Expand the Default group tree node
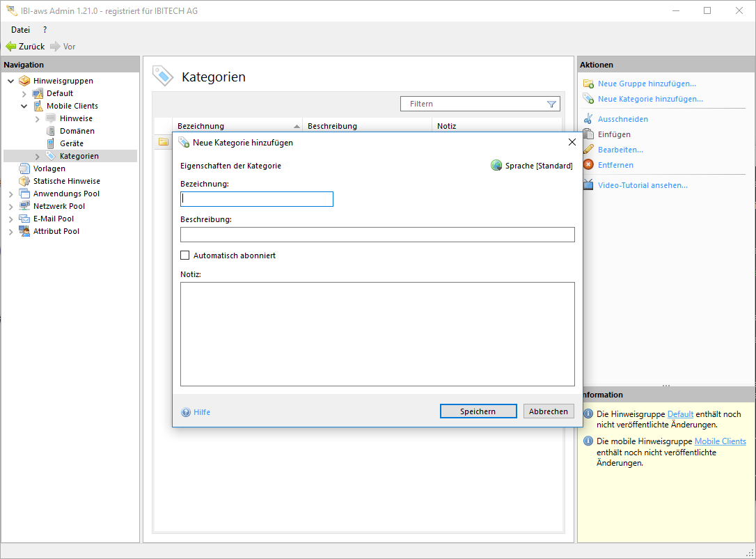 point(24,93)
